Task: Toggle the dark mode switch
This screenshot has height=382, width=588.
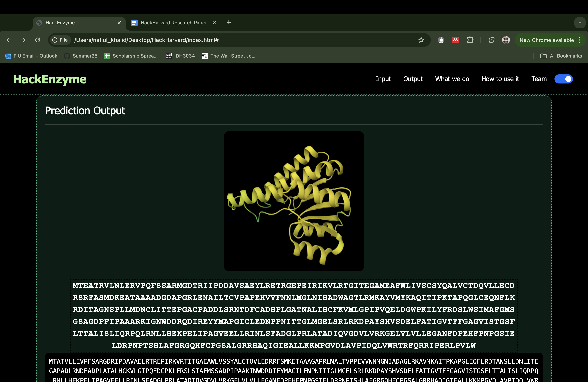Action: tap(563, 79)
